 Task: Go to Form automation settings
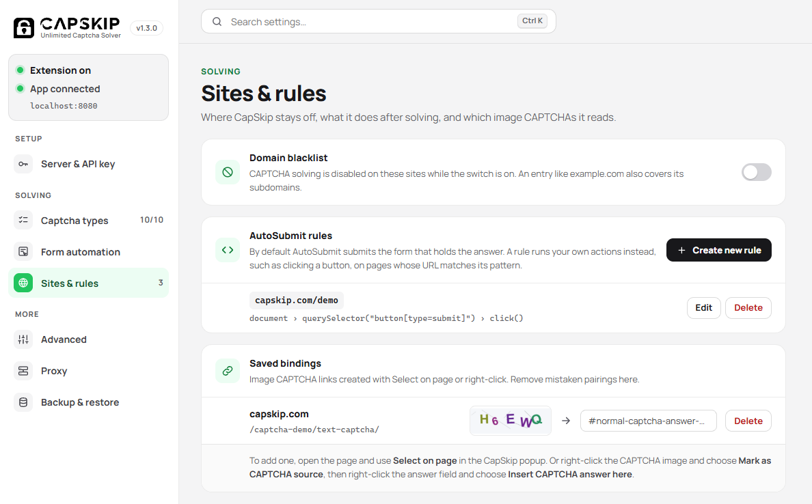tap(89, 252)
